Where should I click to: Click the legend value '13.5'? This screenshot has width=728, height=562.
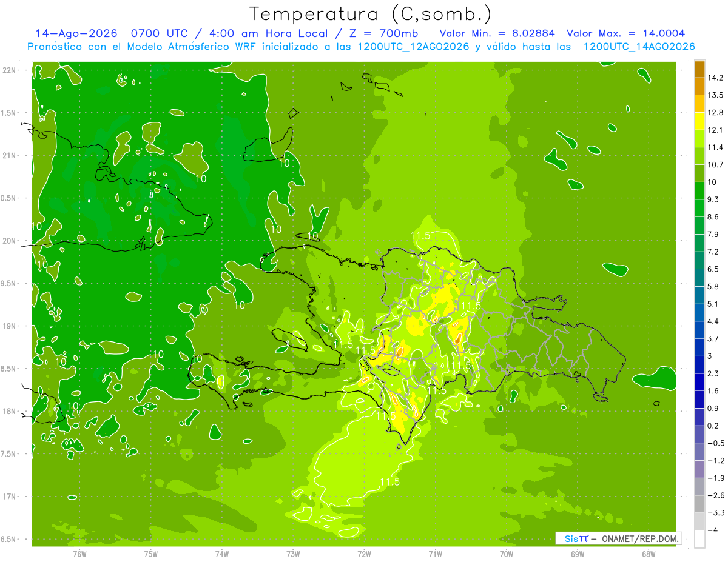pos(716,95)
